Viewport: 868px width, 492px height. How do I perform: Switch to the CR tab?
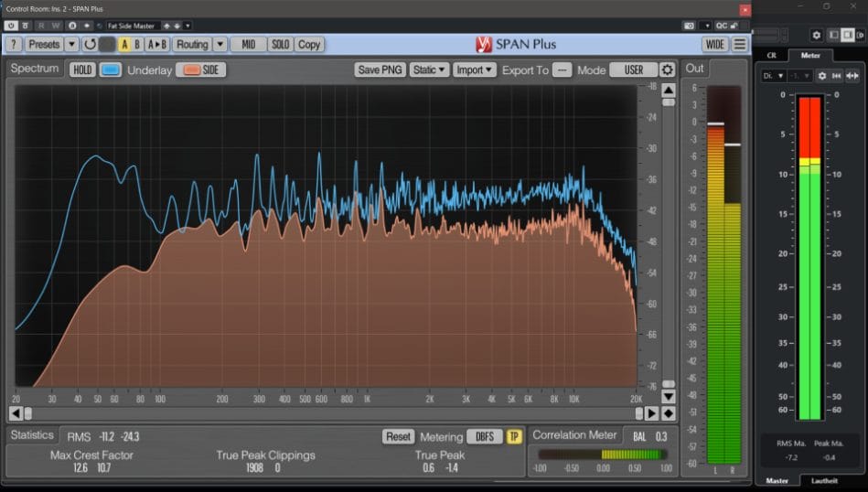pyautogui.click(x=771, y=55)
